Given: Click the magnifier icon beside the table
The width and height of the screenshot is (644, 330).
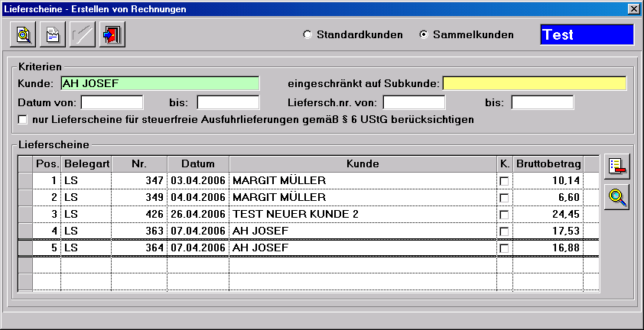Looking at the screenshot, I should (x=617, y=198).
